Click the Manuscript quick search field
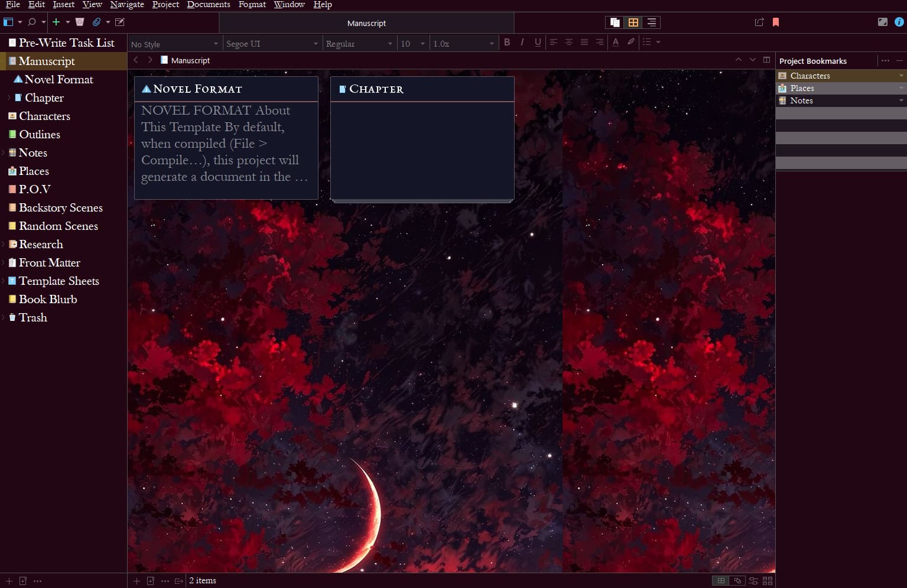The height and width of the screenshot is (588, 907). point(366,23)
